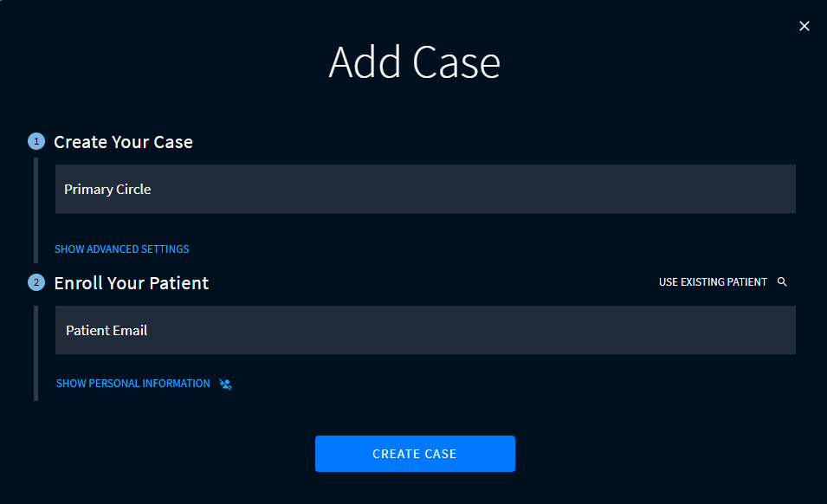Click the vertical bar under step 1
Screen dimensions: 827x504
[36, 210]
